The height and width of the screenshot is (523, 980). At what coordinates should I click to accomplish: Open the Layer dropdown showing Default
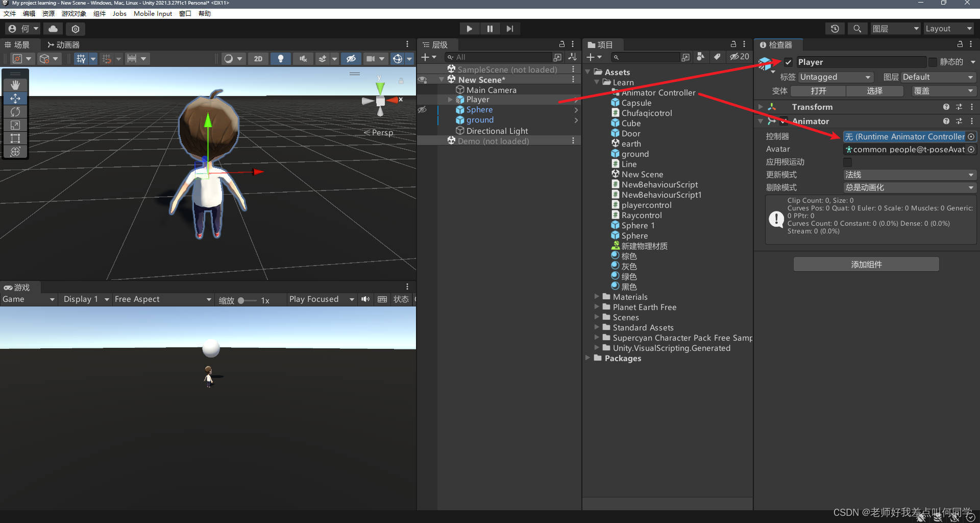click(938, 77)
